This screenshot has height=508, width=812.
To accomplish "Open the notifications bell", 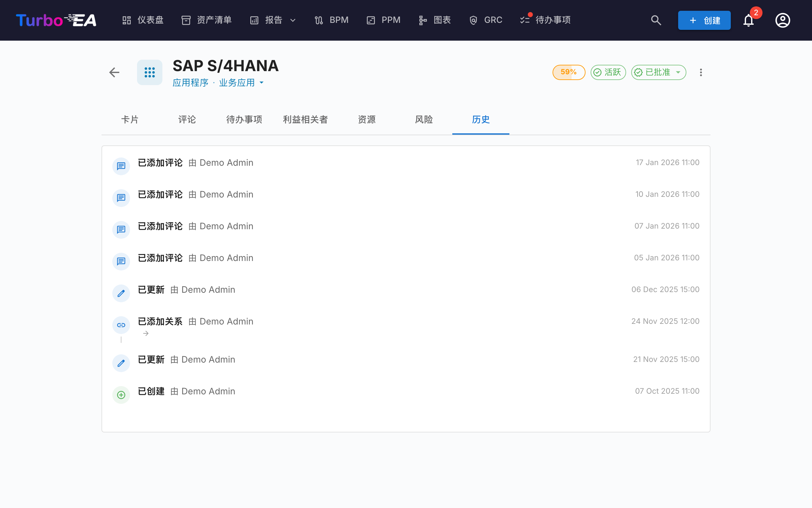I will [x=748, y=20].
